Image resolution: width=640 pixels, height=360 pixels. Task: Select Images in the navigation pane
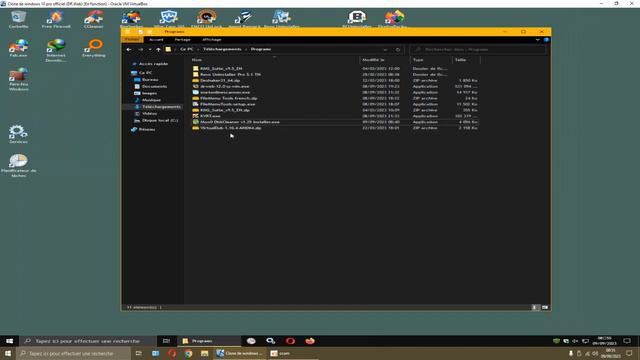click(x=149, y=93)
